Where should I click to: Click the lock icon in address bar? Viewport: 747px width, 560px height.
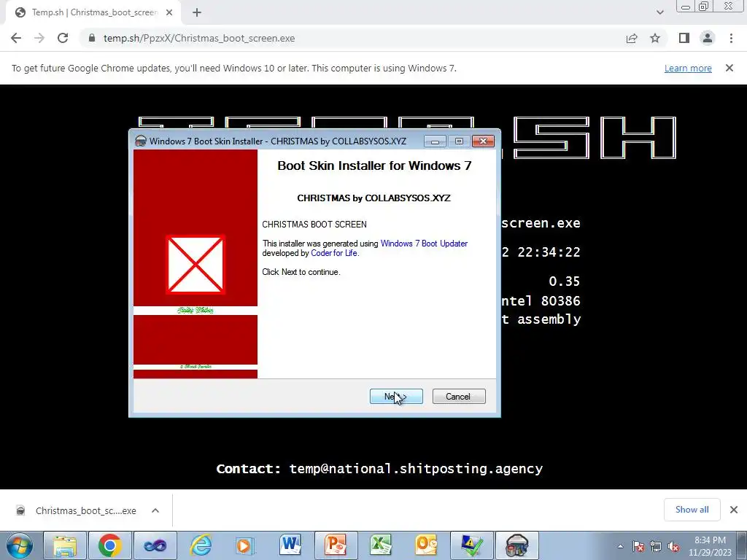pyautogui.click(x=92, y=38)
